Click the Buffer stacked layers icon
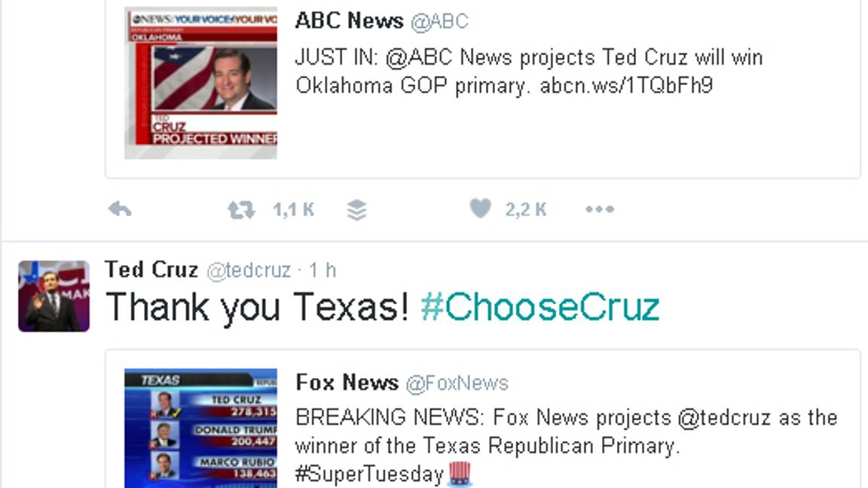 357,210
